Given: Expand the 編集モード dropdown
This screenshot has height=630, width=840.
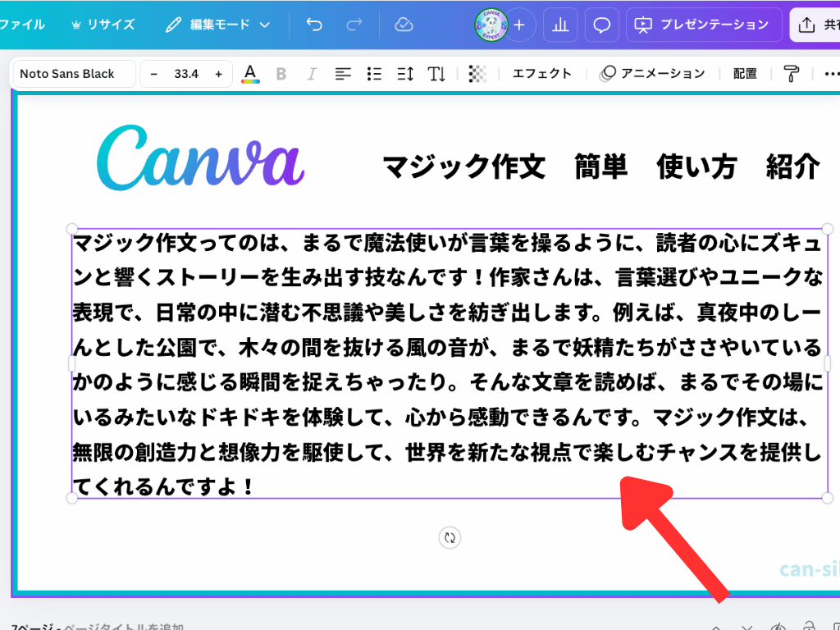Looking at the screenshot, I should 218,25.
